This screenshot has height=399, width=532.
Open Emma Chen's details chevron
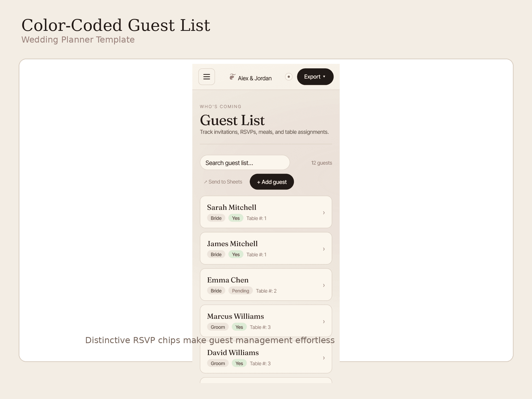324,285
